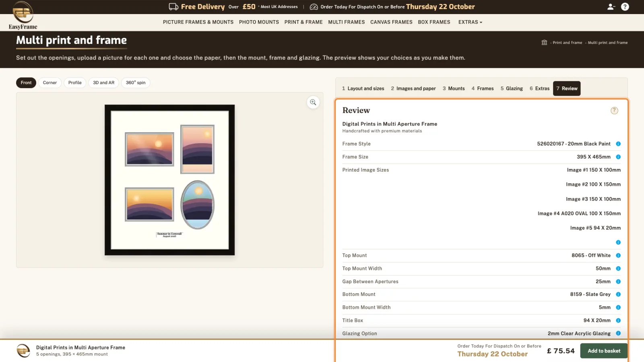This screenshot has height=362, width=644.
Task: Select the Front preview view
Action: click(26, 83)
